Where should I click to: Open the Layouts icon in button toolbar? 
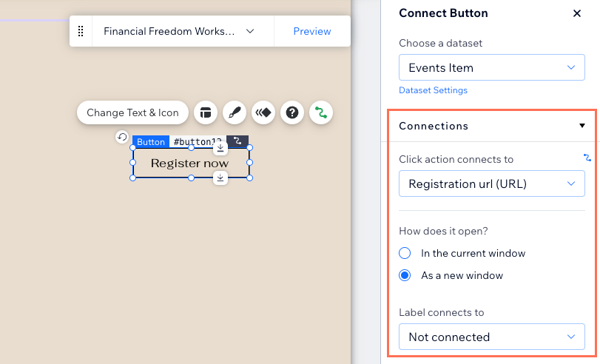pos(206,112)
